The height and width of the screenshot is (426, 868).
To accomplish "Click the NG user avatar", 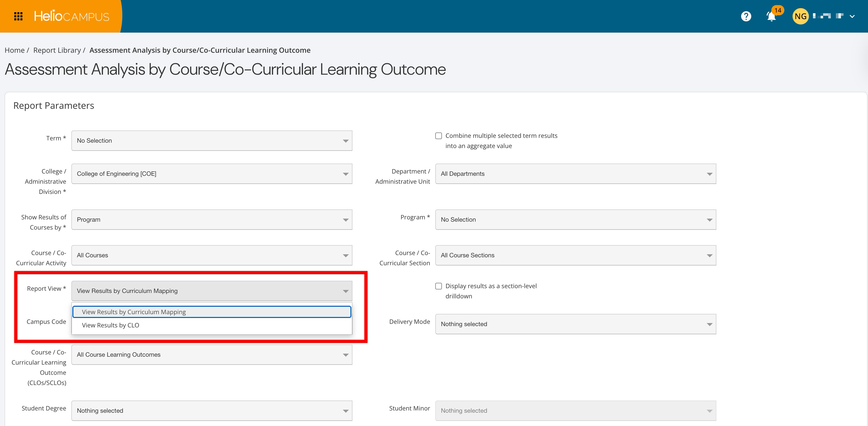I will (800, 16).
